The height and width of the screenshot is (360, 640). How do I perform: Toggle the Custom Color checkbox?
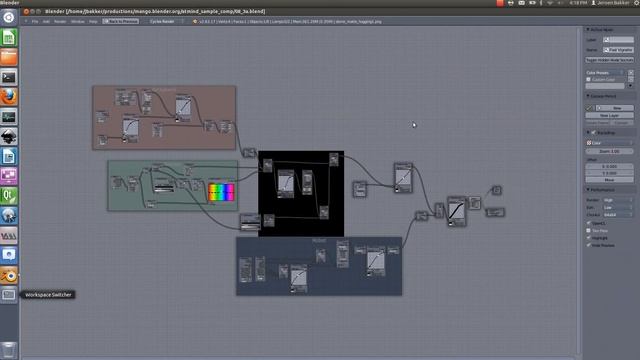[x=589, y=79]
